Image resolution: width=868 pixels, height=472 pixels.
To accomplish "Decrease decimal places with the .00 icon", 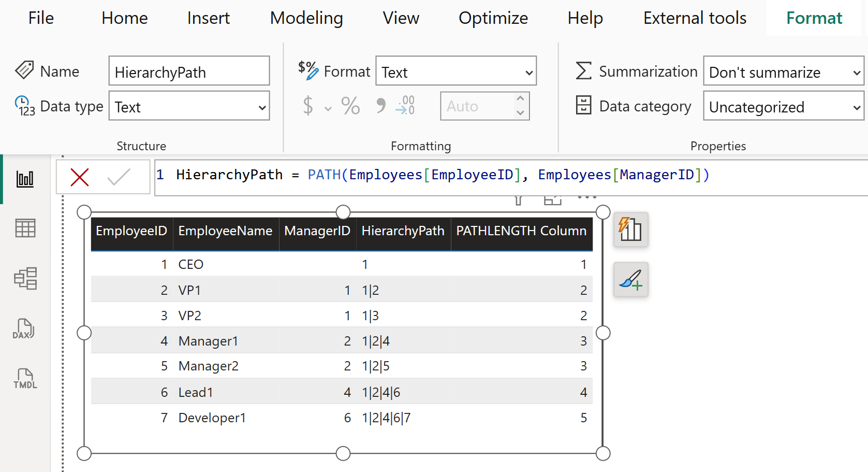I will (405, 106).
